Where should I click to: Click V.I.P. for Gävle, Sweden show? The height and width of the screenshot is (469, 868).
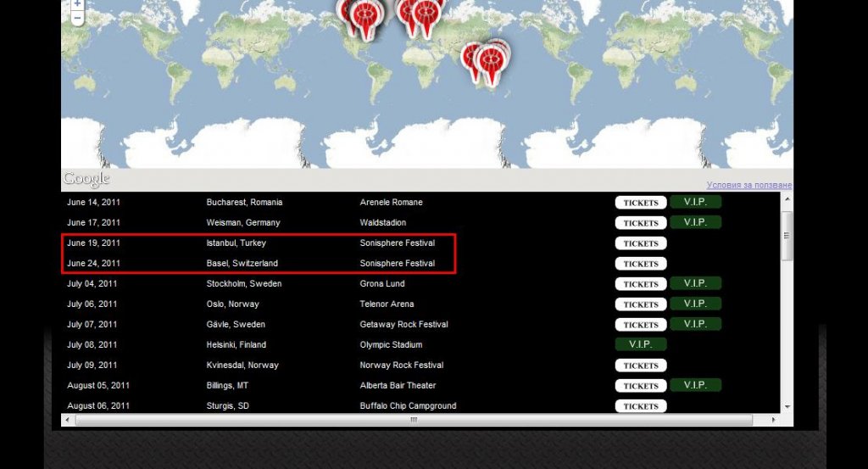pyautogui.click(x=695, y=325)
